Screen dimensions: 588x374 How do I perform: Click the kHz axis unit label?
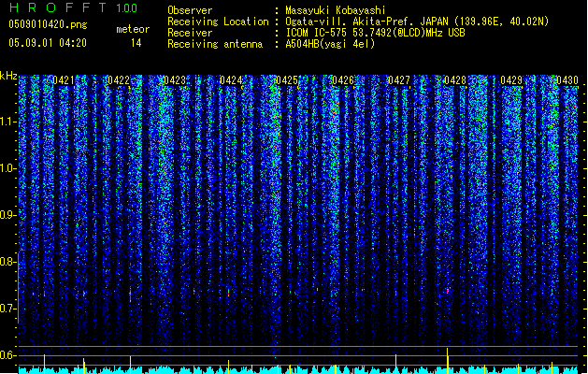point(8,76)
